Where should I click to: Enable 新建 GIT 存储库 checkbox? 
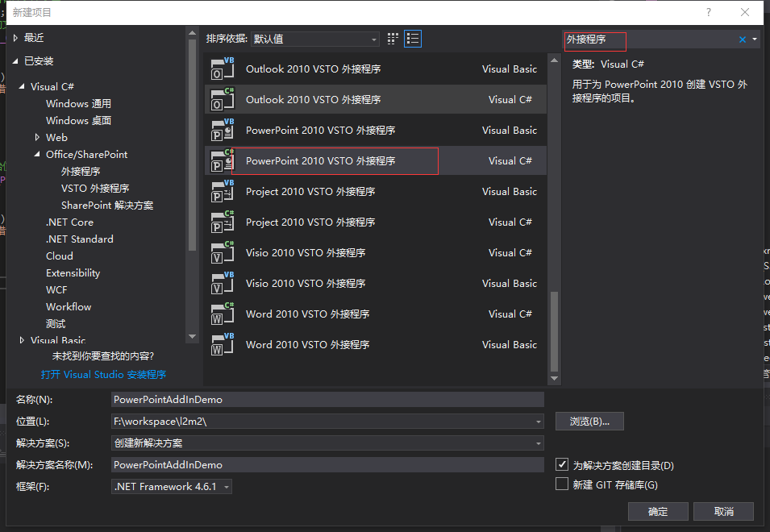(562, 484)
